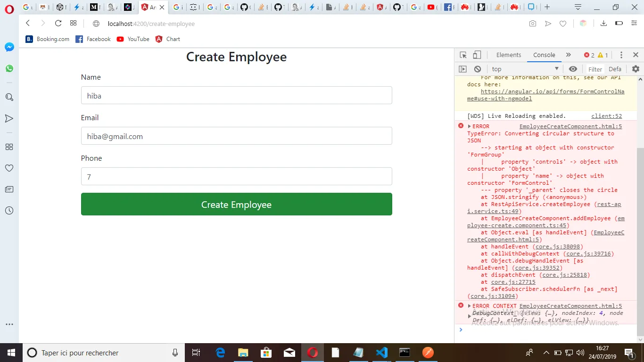Open the Windows Start menu
This screenshot has height=362, width=644.
click(x=11, y=353)
